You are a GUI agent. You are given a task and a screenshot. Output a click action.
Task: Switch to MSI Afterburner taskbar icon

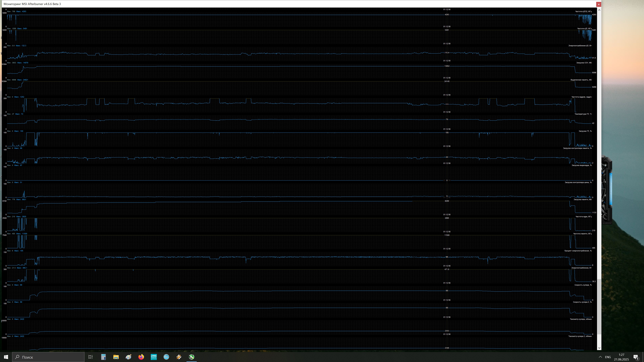(192, 357)
